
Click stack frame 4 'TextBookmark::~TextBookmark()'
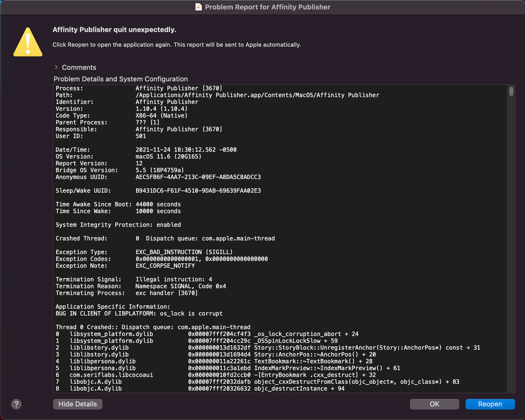[x=214, y=361]
